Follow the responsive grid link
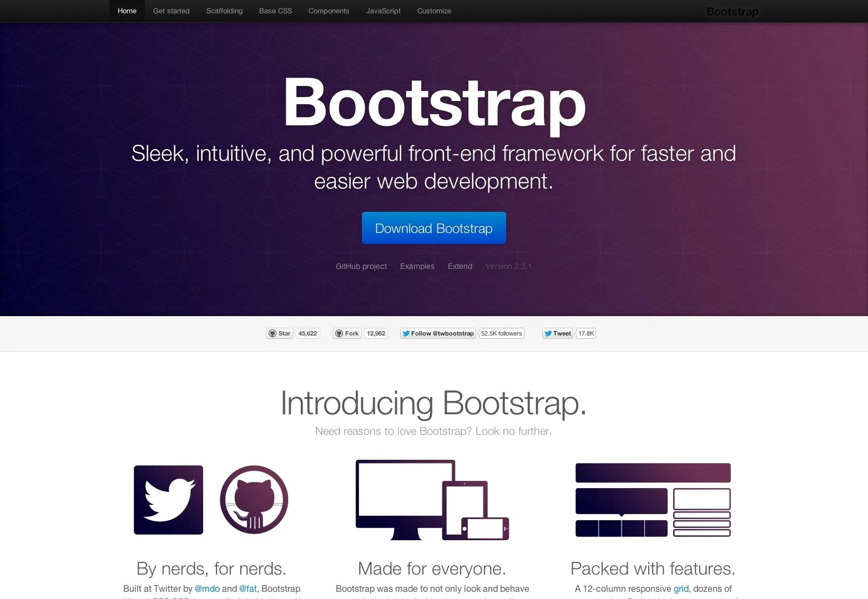868x599 pixels. point(681,588)
